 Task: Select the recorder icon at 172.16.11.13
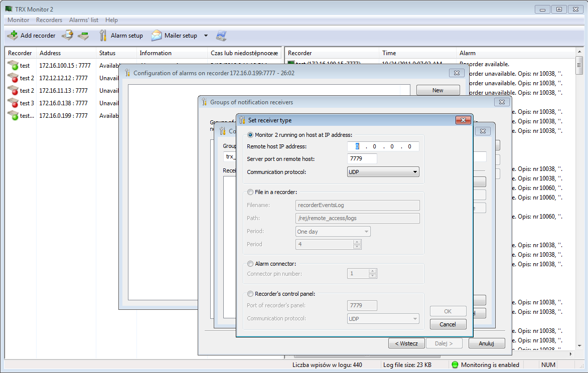click(13, 91)
